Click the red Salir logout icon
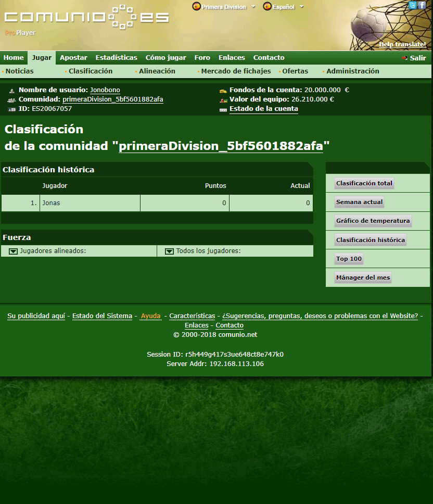 [x=404, y=58]
